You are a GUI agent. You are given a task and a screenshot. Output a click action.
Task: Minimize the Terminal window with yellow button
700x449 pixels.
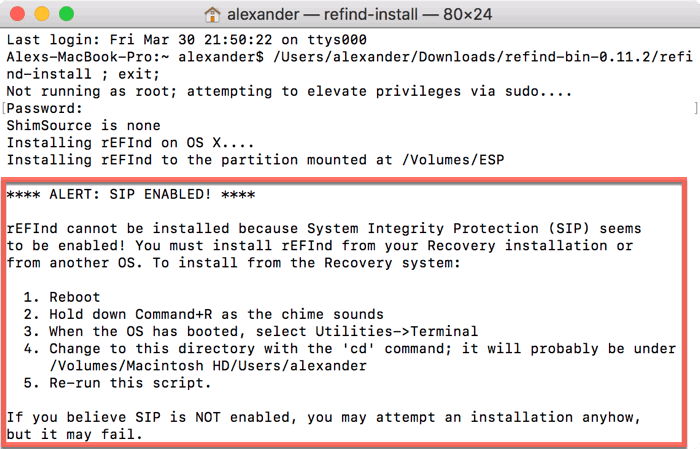point(43,15)
